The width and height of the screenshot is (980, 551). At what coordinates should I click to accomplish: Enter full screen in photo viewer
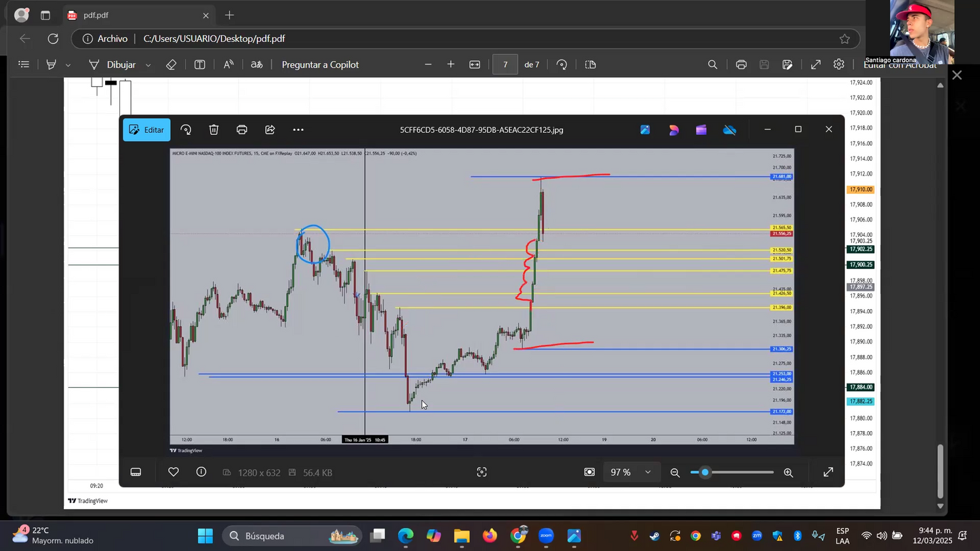pos(828,472)
